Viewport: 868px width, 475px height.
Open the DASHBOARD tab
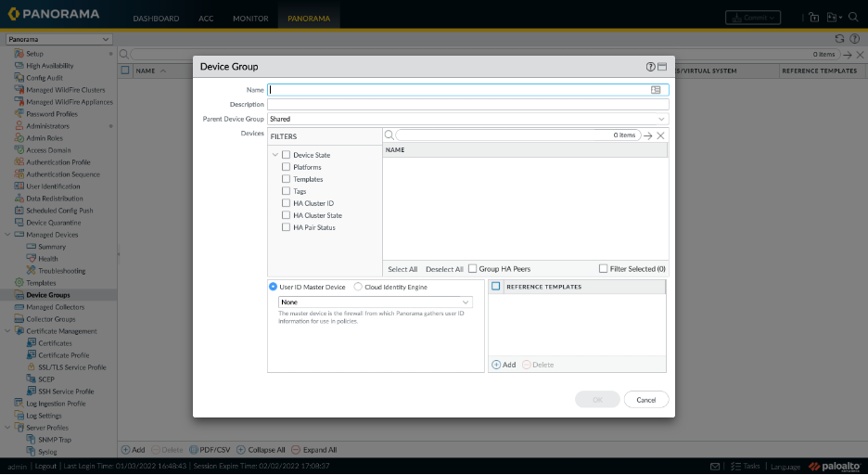point(156,19)
